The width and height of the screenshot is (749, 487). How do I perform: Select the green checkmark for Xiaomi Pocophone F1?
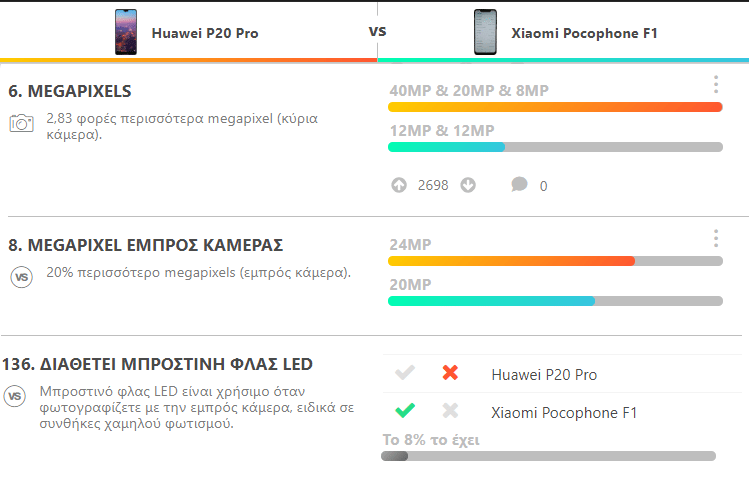405,410
